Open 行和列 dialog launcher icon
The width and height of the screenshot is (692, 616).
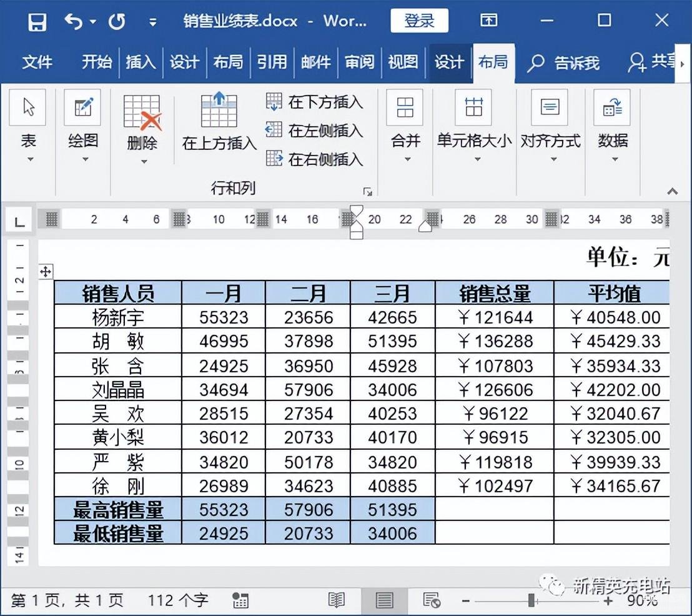368,192
